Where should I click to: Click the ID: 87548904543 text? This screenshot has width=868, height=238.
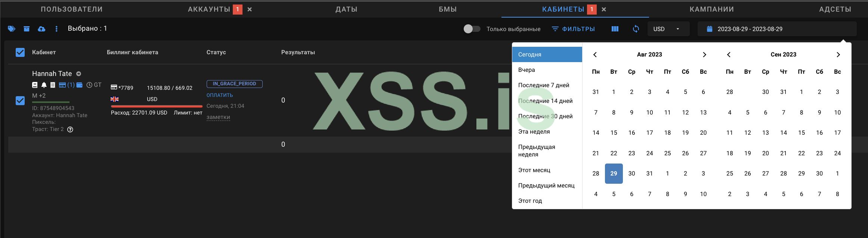coord(53,108)
